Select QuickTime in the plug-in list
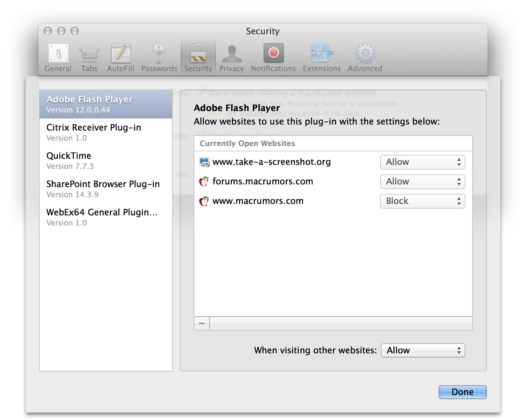 pos(106,161)
